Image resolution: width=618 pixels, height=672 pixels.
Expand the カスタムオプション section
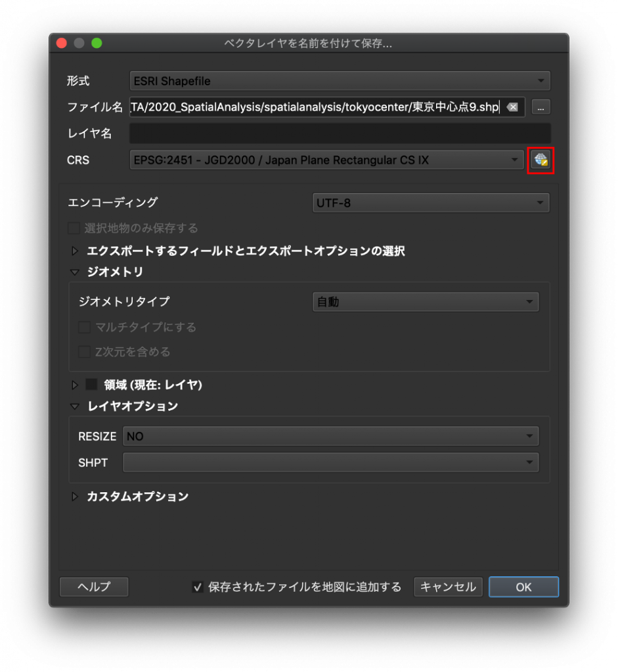(75, 496)
